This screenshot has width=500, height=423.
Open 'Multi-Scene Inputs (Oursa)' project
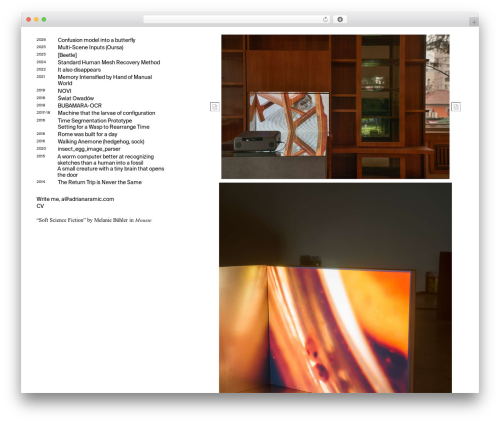coord(91,47)
